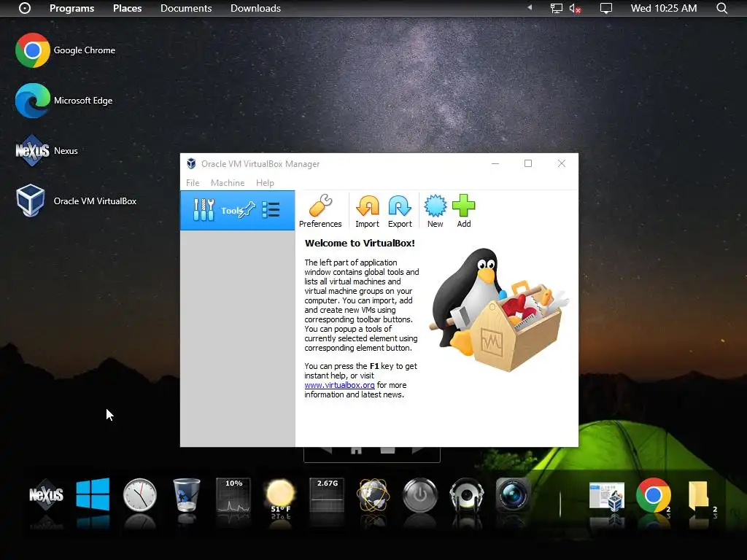Open Google Chrome desktop shortcut
The image size is (747, 560).
65,50
